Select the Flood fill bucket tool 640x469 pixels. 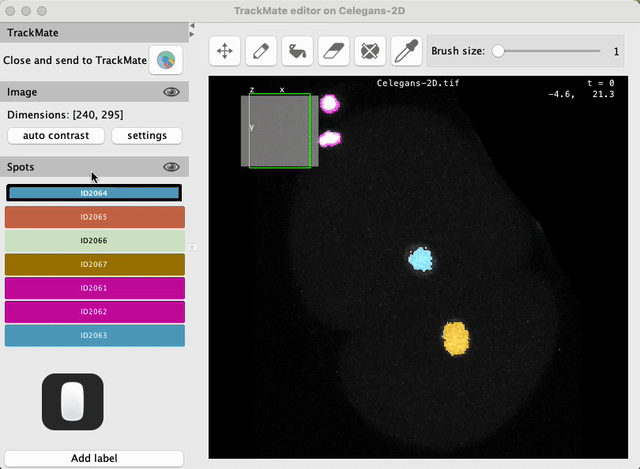coord(297,51)
